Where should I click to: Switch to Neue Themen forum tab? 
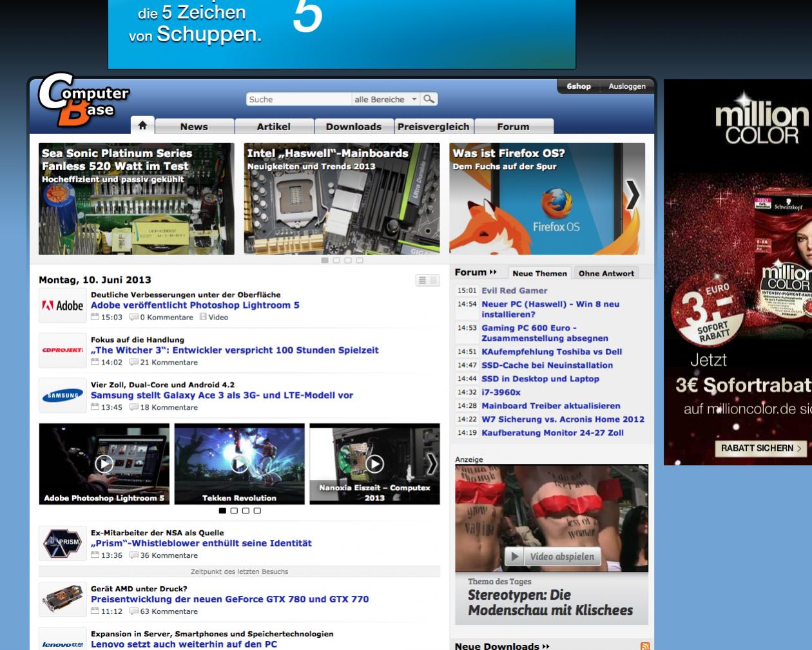click(x=539, y=273)
